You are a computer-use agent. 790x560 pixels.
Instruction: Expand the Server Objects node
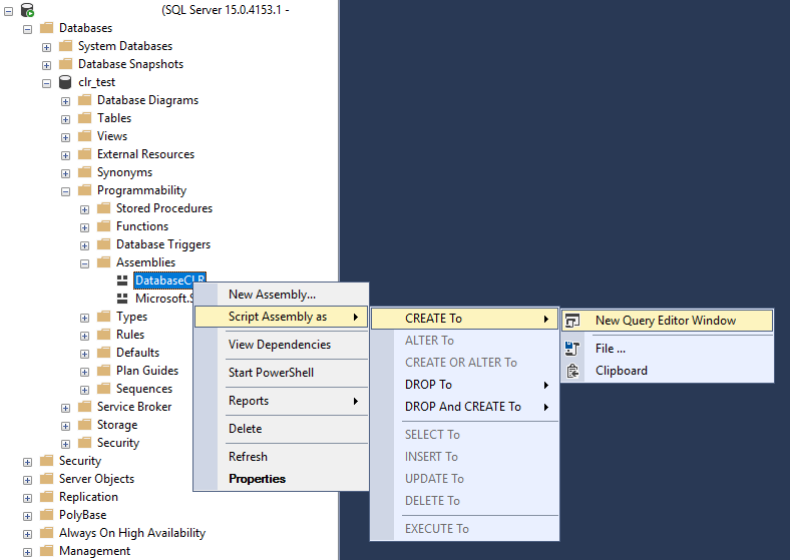point(28,479)
